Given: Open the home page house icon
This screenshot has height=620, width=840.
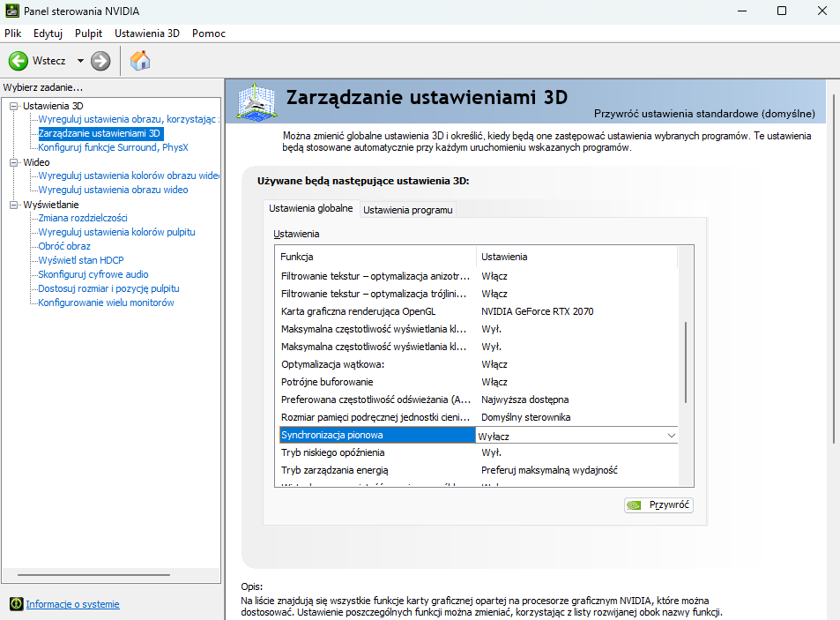Looking at the screenshot, I should coord(140,61).
